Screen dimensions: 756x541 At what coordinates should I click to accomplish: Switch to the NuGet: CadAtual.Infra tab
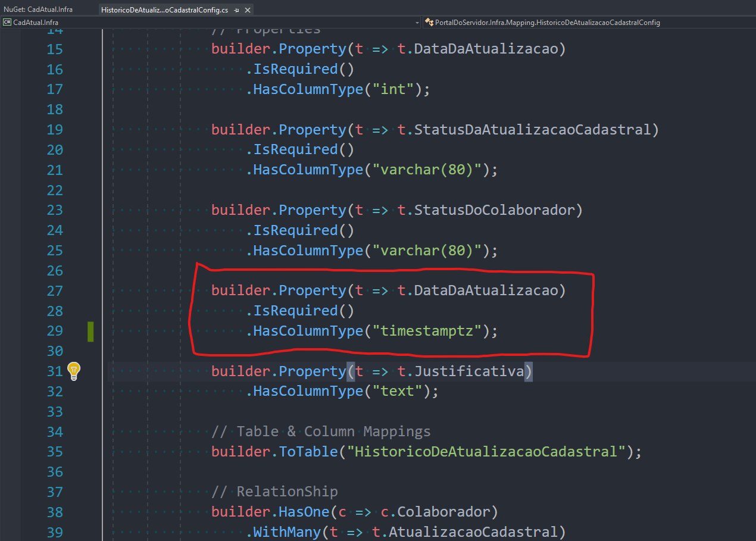[38, 10]
